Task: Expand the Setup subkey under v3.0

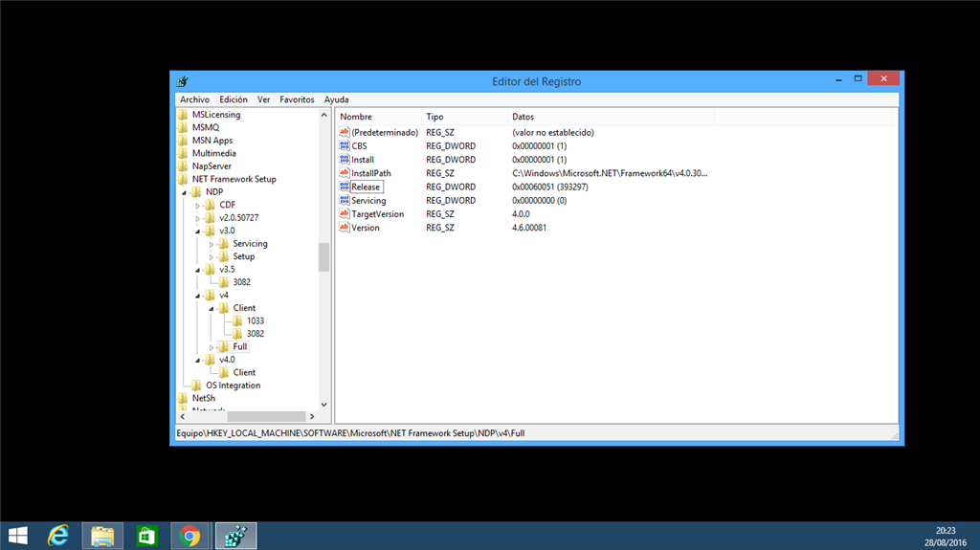Action: 212,257
